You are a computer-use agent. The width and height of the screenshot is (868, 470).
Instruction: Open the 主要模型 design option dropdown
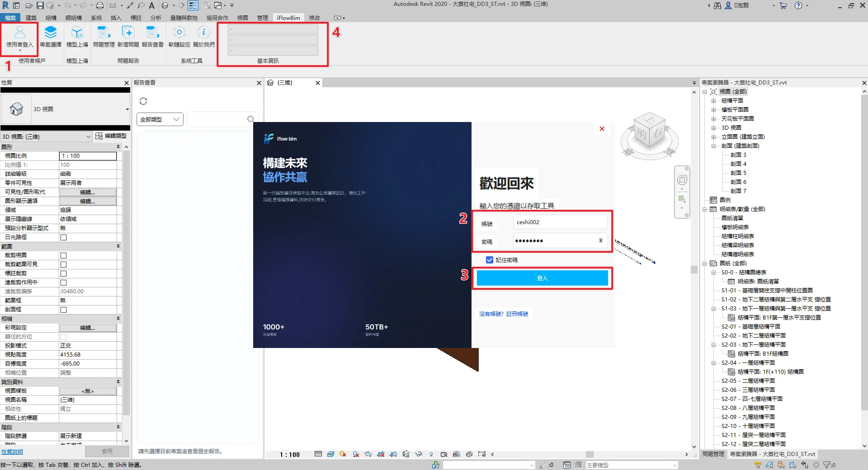coord(632,465)
